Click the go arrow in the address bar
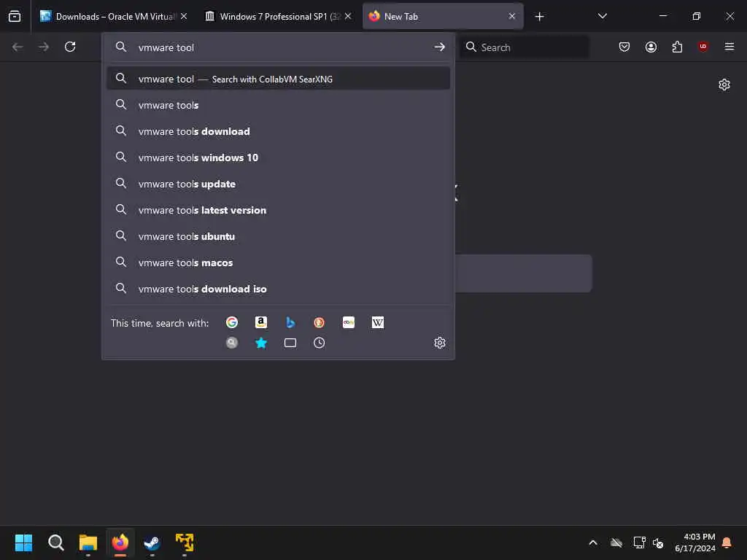Viewport: 747px width, 560px height. pyautogui.click(x=439, y=47)
